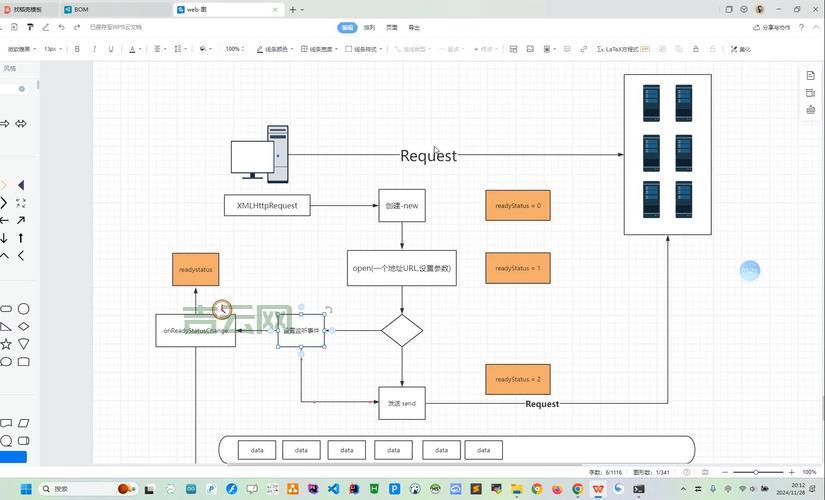The width and height of the screenshot is (825, 500).
Task: Click the undo arrow icon
Action: pyautogui.click(x=62, y=27)
